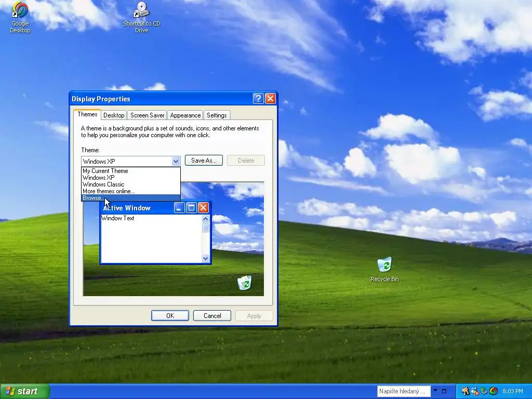Image resolution: width=532 pixels, height=399 pixels.
Task: Click the preview scrollbar up arrow
Action: (x=205, y=219)
